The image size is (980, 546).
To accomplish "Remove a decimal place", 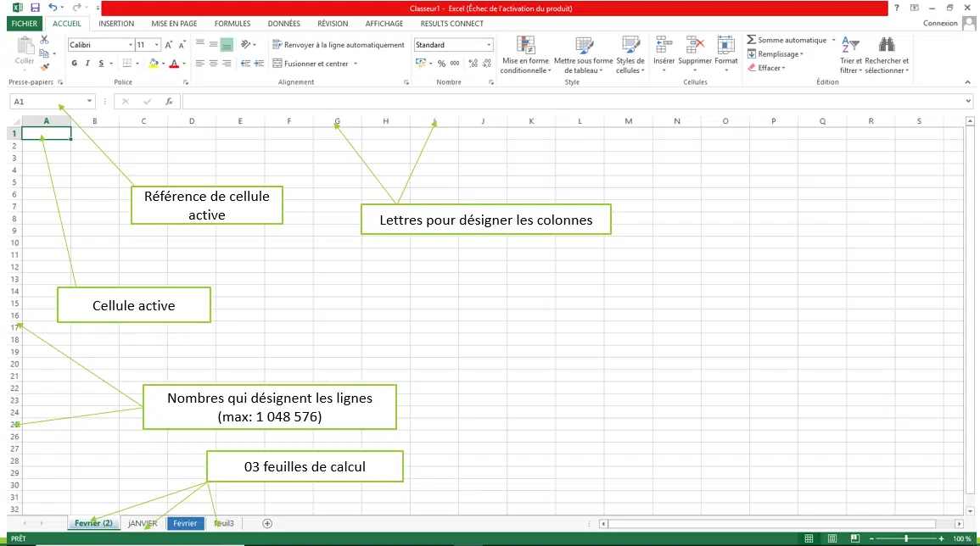I will [487, 63].
